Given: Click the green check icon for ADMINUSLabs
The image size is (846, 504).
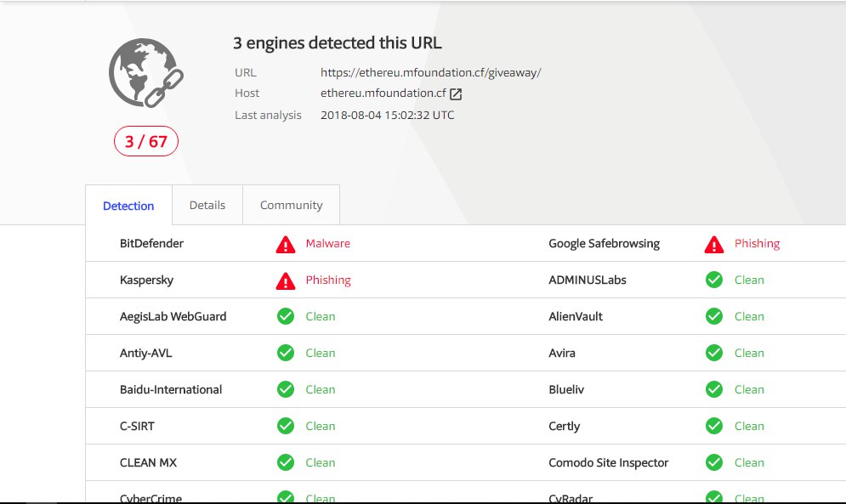Looking at the screenshot, I should coord(714,280).
